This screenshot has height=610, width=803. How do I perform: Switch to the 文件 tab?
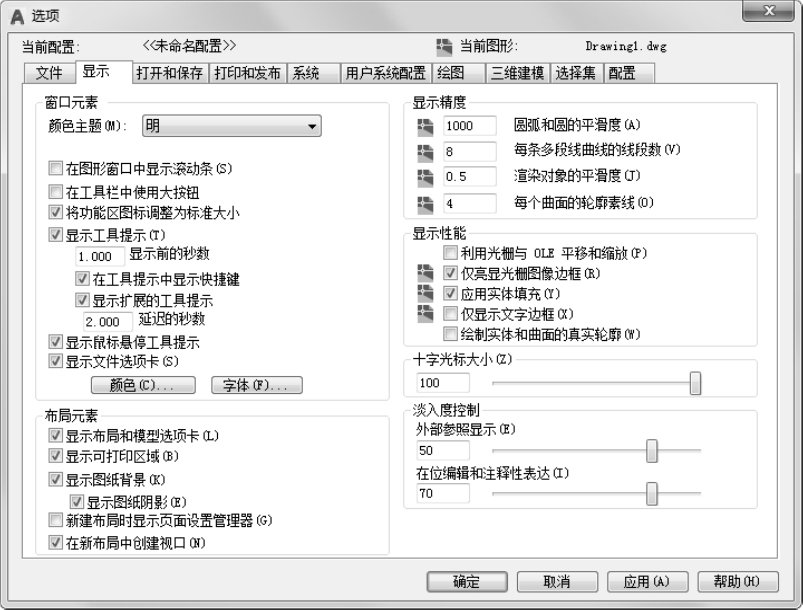[49, 73]
